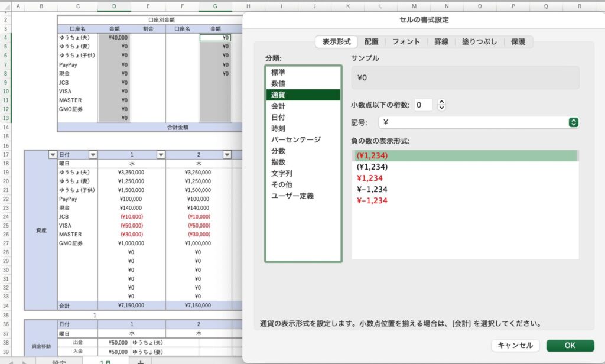Open filter arrow on column 2 header
The height and width of the screenshot is (364, 605).
pos(227,155)
